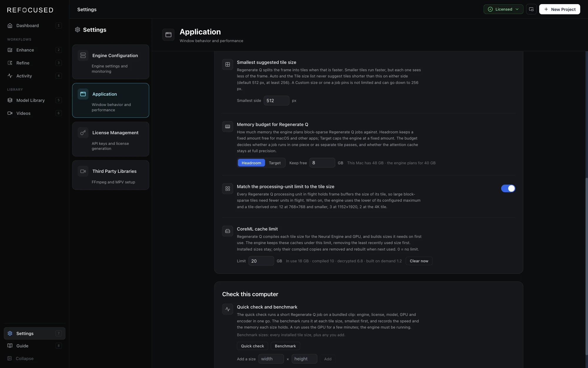Click the Third Party Libraries camera icon

83,171
